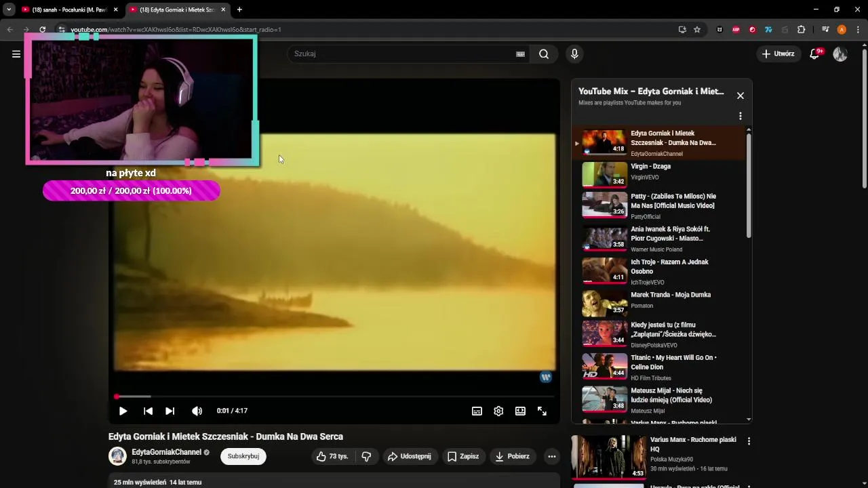Click the playlist panel scrollbar
This screenshot has height=488, width=868.
[749, 184]
